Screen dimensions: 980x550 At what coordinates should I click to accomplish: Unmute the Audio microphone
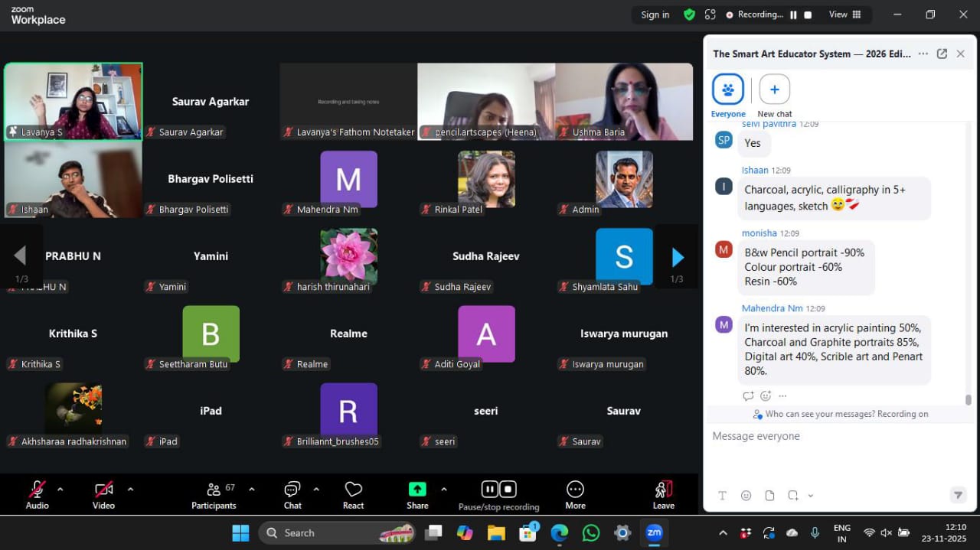click(x=37, y=490)
